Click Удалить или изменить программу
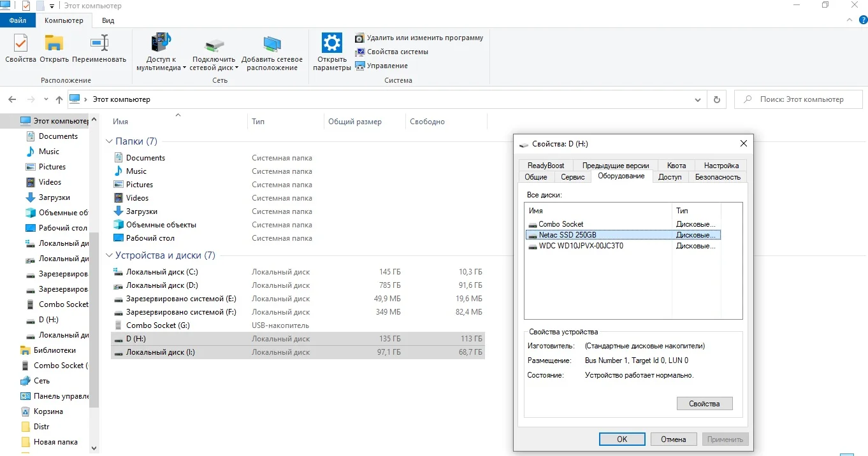Viewport: 868px width, 456px height. tap(419, 38)
